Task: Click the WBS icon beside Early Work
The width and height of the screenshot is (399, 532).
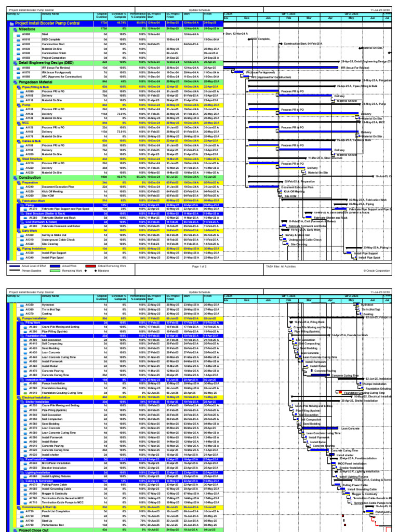Action: pos(19,231)
